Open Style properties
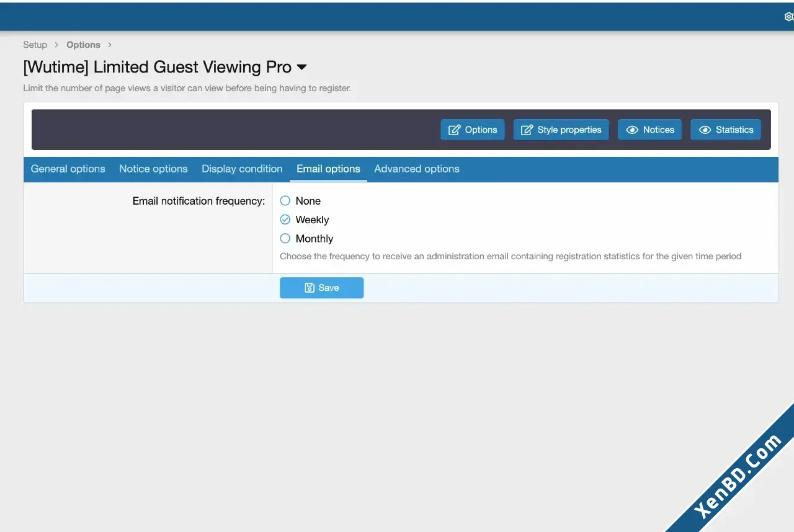This screenshot has width=794, height=532. point(561,130)
